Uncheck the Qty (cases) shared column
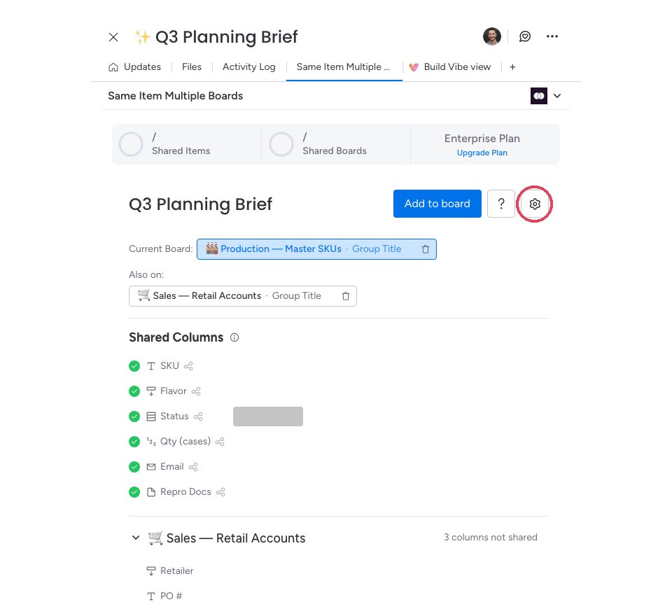Image resolution: width=672 pixels, height=616 pixels. tap(134, 442)
